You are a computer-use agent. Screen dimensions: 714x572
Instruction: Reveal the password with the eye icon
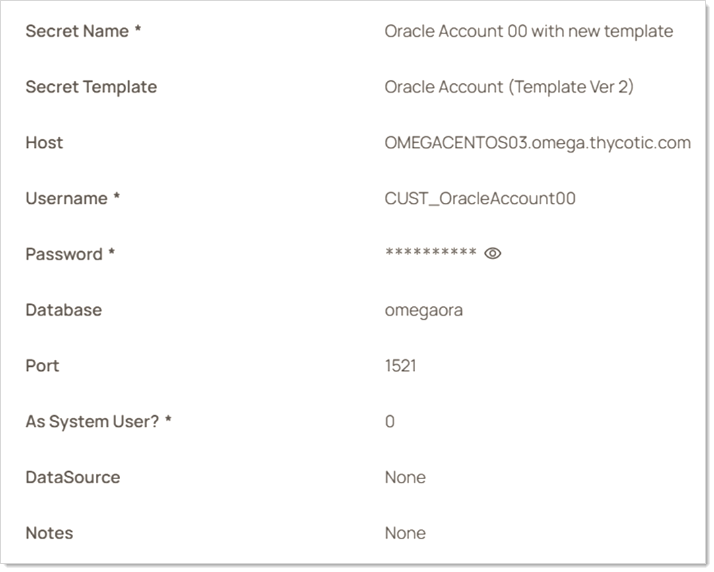(492, 254)
